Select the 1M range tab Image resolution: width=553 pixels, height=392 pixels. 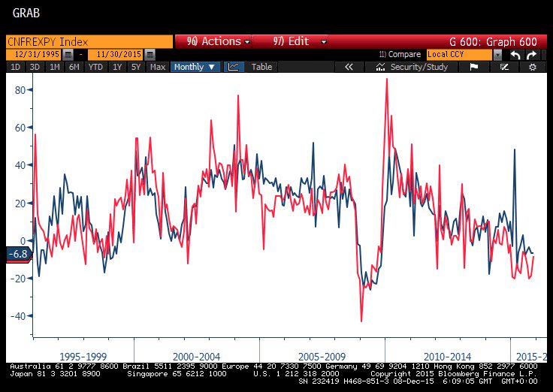pos(54,67)
